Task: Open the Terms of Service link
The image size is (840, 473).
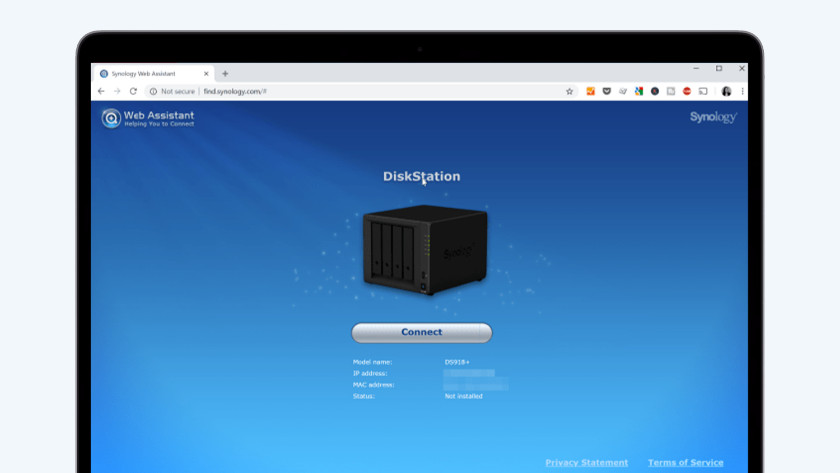Action: coord(685,463)
